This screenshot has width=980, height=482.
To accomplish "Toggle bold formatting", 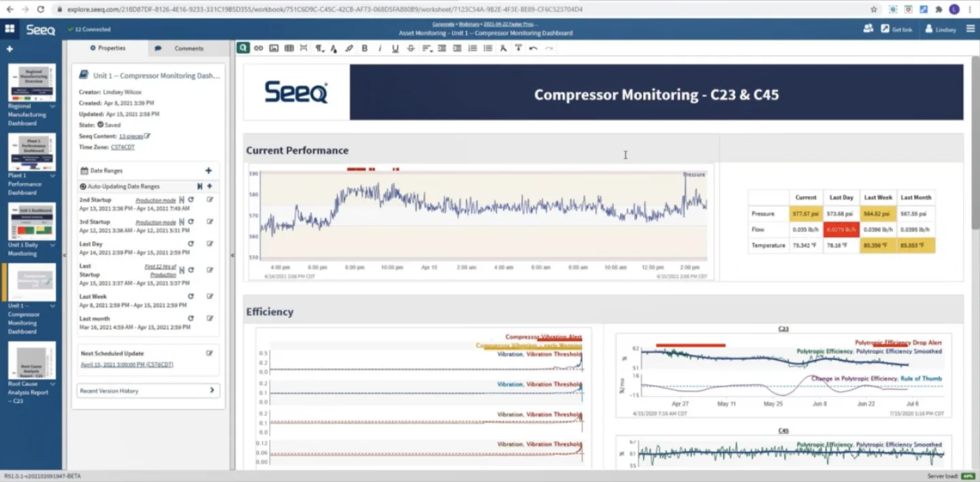I will tap(365, 48).
